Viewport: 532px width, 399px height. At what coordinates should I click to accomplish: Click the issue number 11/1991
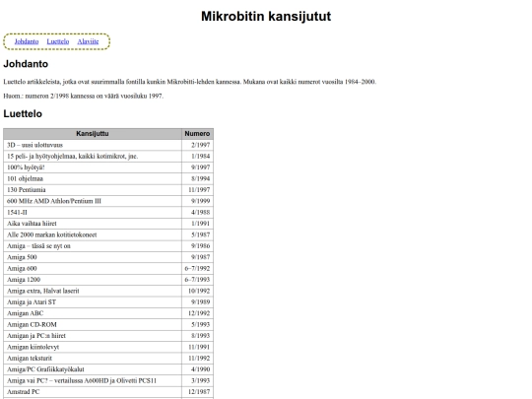(199, 347)
